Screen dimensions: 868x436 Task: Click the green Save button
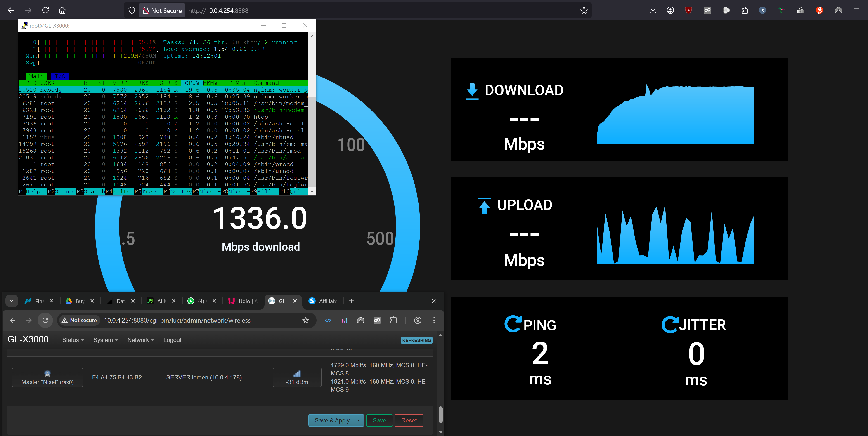(x=379, y=420)
